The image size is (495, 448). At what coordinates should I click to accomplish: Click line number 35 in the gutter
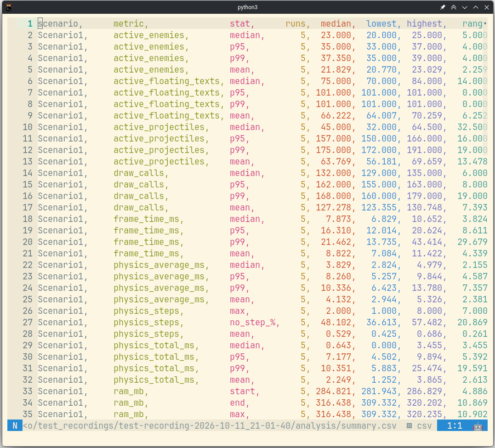click(28, 414)
